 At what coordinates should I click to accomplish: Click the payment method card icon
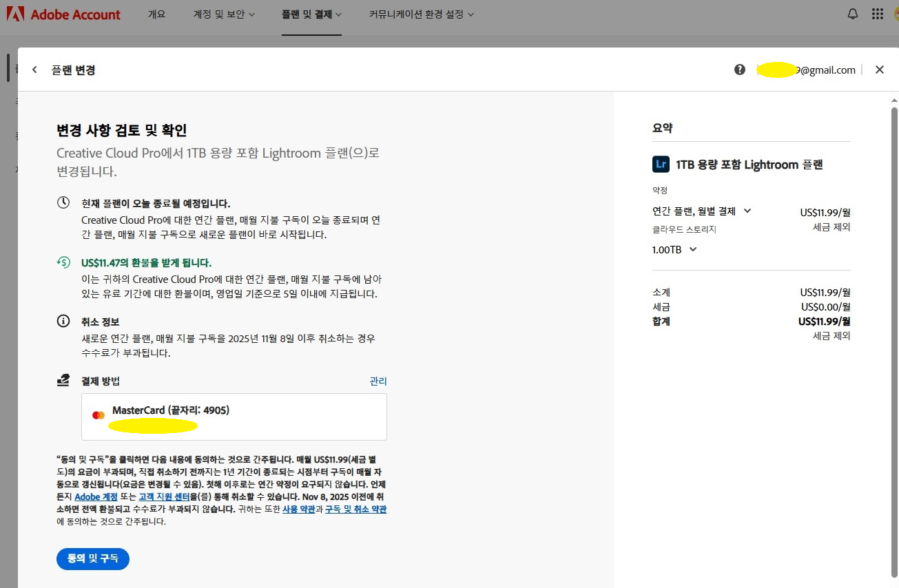click(63, 380)
